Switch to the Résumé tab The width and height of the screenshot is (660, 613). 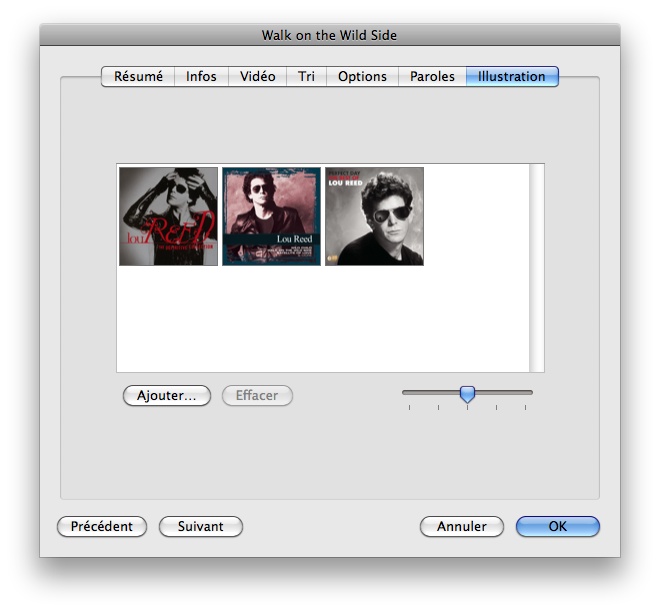tap(138, 77)
